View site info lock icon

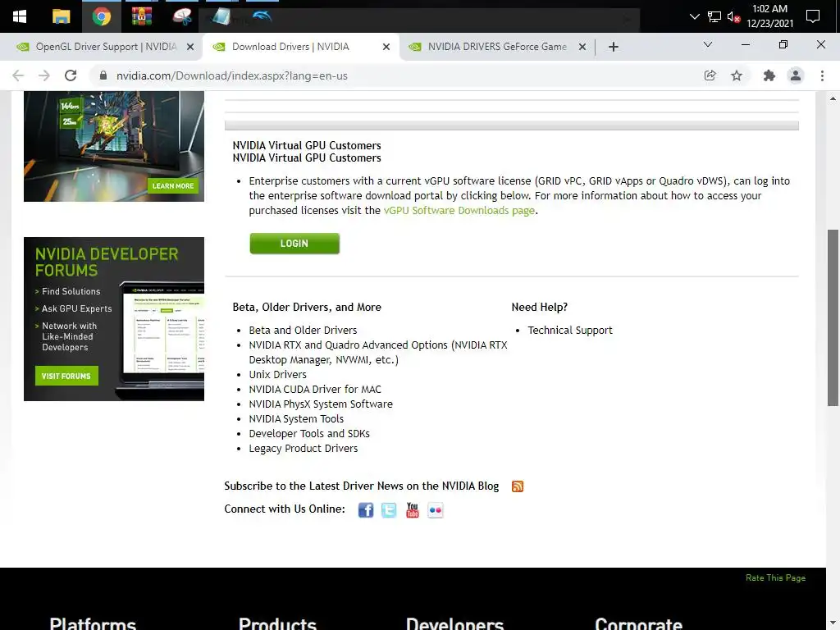coord(103,75)
